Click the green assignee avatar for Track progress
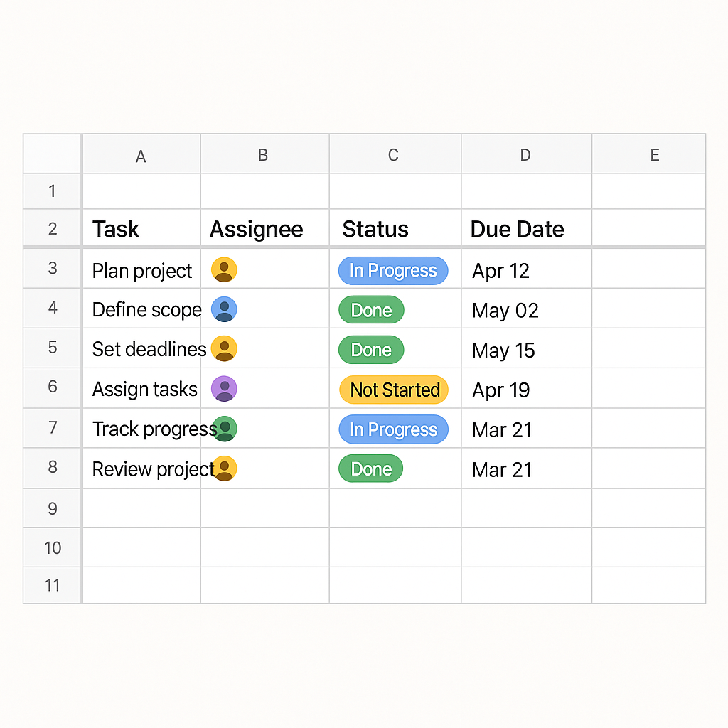Screen dimensions: 728x728 click(225, 429)
